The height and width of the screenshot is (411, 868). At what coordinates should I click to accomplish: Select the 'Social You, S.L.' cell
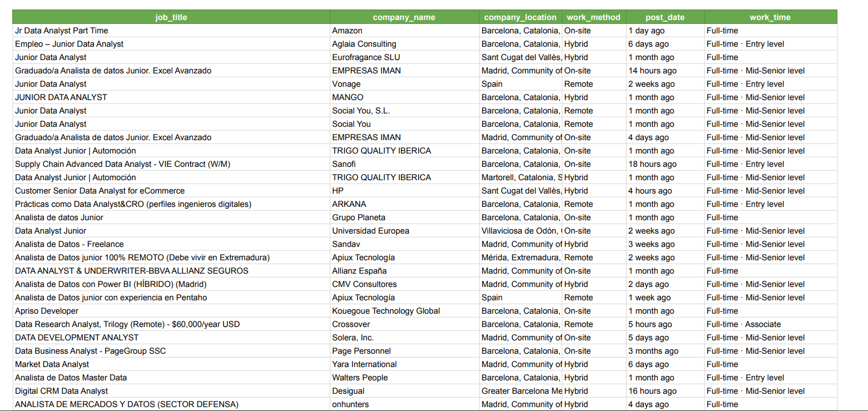pyautogui.click(x=404, y=111)
